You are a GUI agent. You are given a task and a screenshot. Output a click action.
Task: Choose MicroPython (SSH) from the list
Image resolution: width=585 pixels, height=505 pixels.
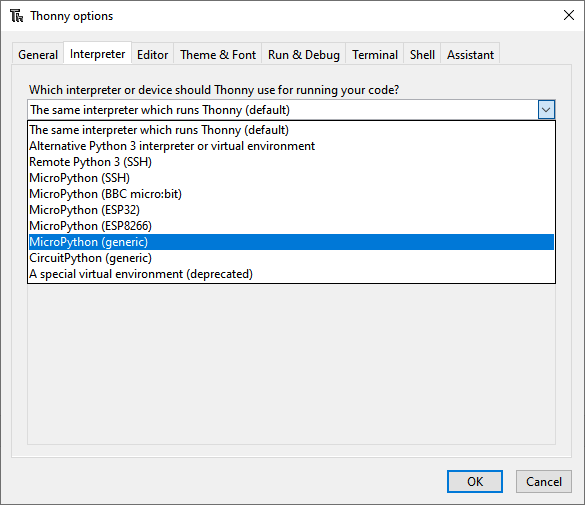pos(291,178)
